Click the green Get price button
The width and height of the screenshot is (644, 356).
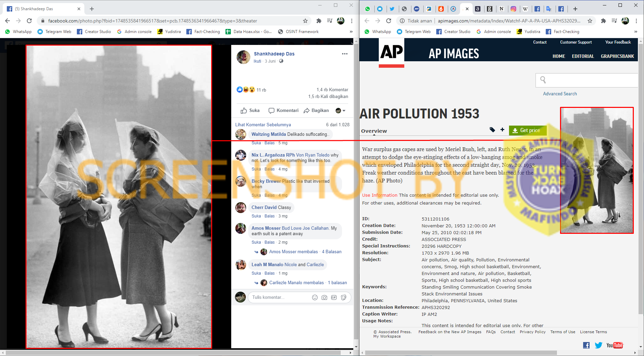tap(527, 130)
